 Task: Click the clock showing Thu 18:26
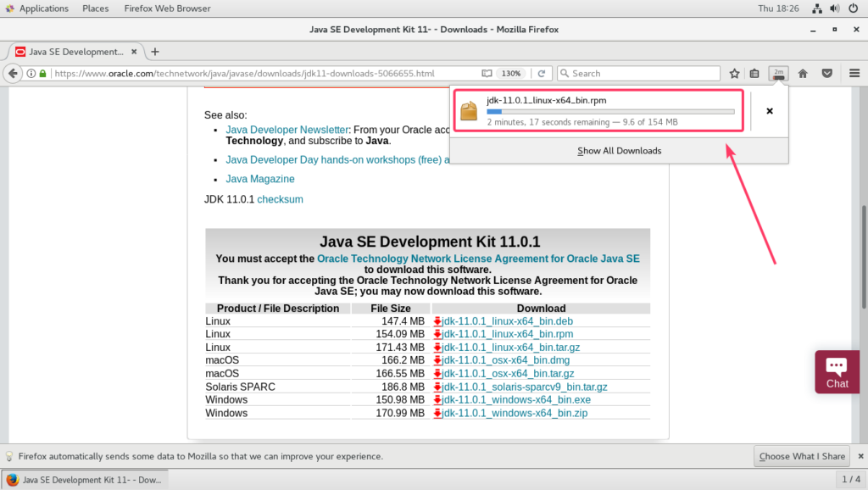[778, 8]
